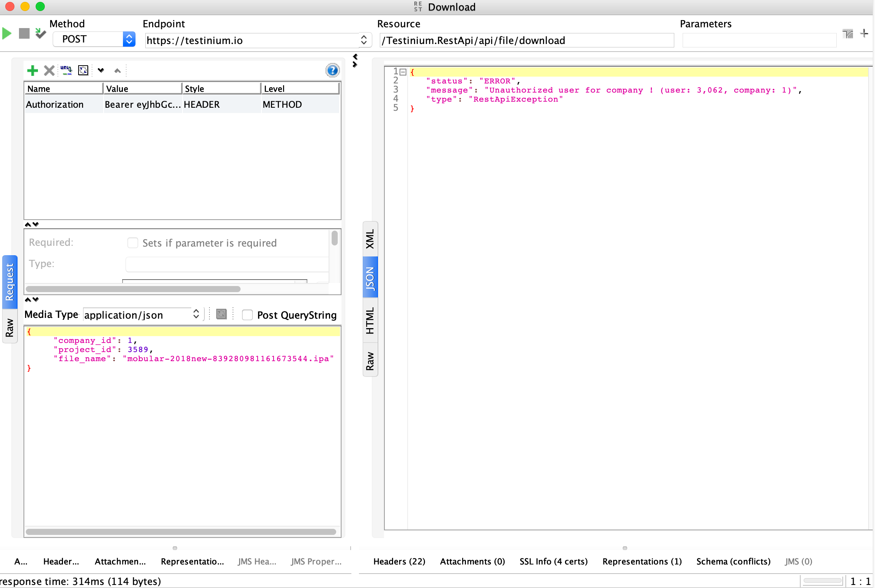Click the "file_name" line in request body

coord(194,359)
